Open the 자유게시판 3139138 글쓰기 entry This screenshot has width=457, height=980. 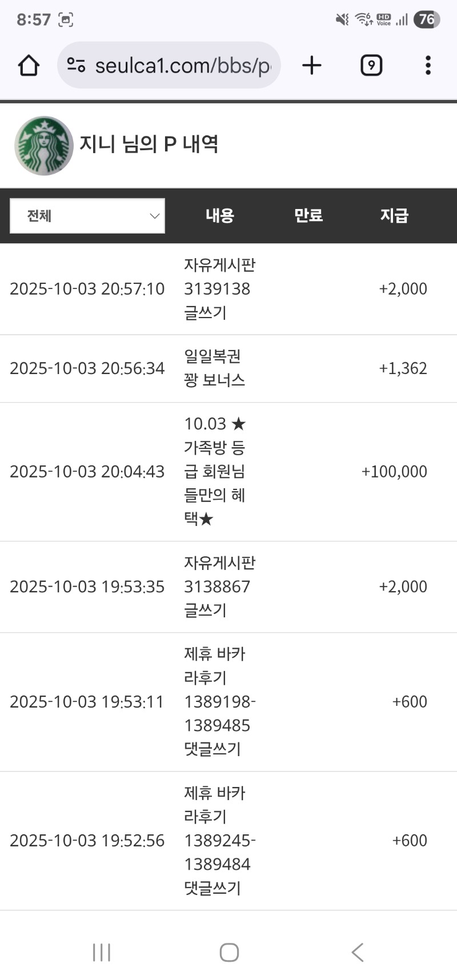(x=219, y=289)
